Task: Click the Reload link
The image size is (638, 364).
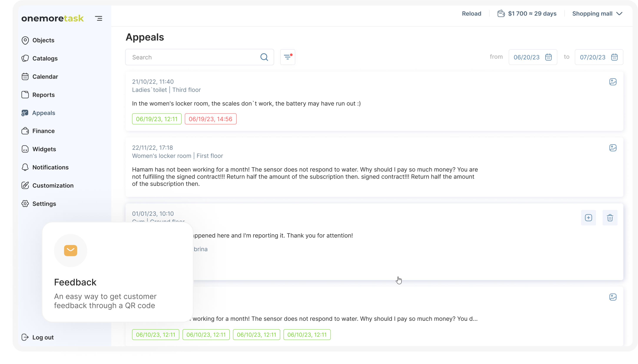Action: 471,13
